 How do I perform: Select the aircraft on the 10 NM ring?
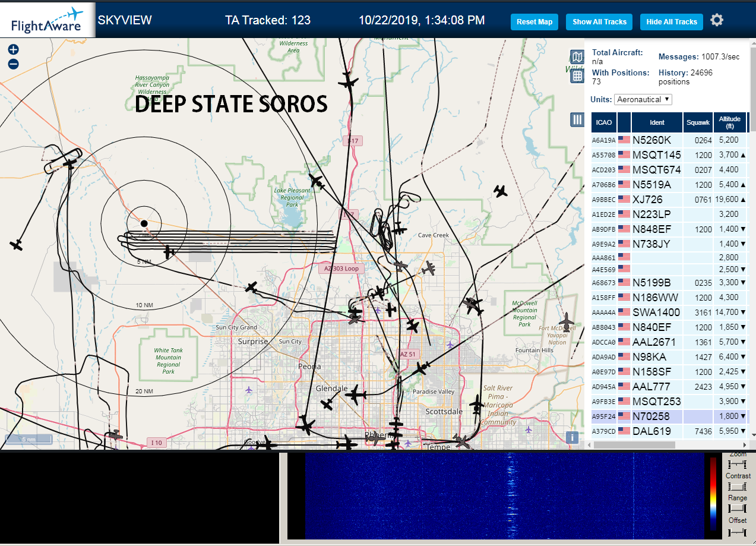click(x=252, y=288)
